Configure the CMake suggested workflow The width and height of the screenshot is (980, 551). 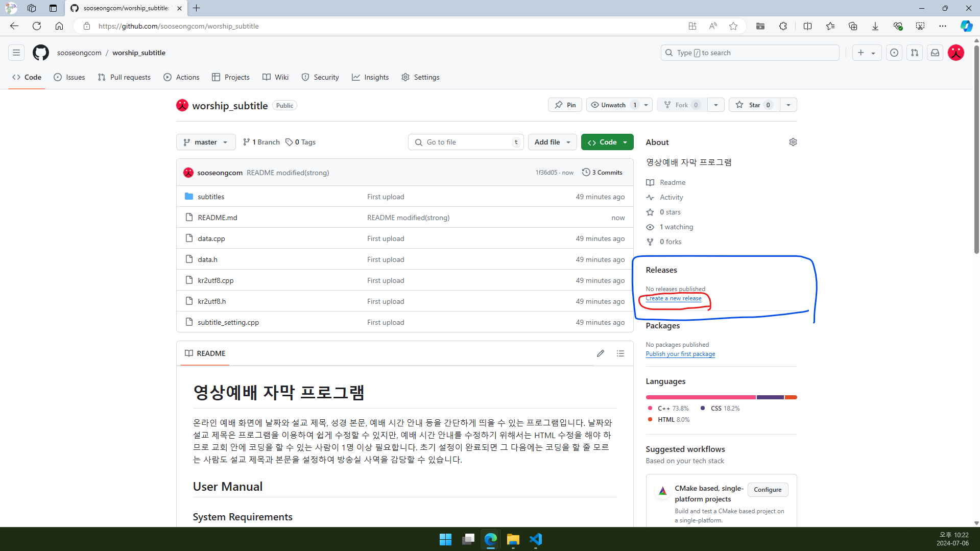(x=768, y=490)
